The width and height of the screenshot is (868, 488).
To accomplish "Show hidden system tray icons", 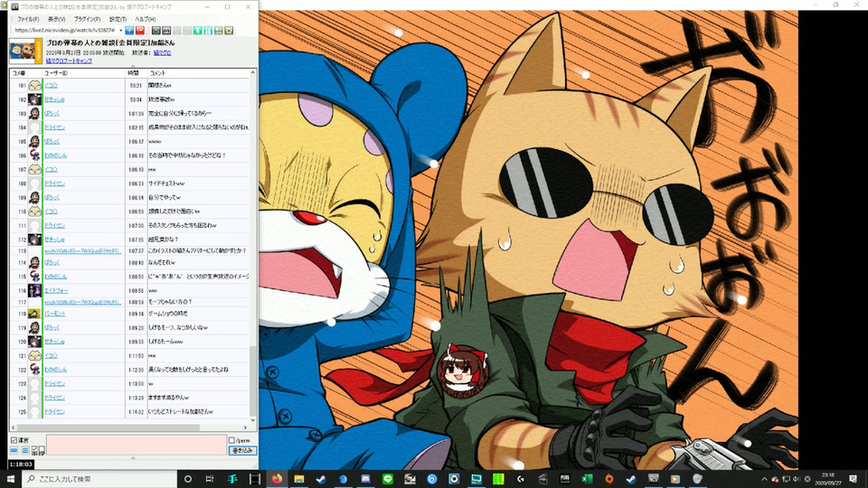I will pos(765,479).
